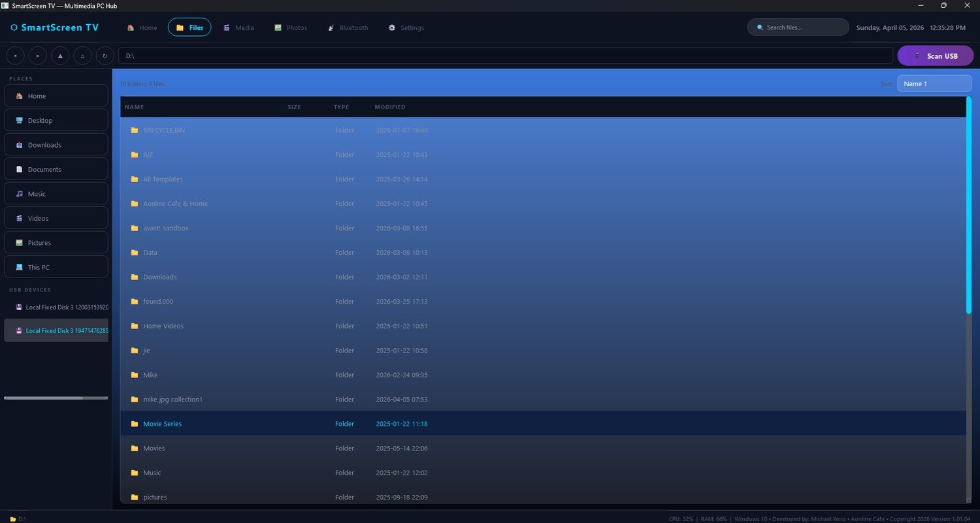Click the house icon beside the refresh button
Screen dimensions: 980x523
[x=82, y=56]
